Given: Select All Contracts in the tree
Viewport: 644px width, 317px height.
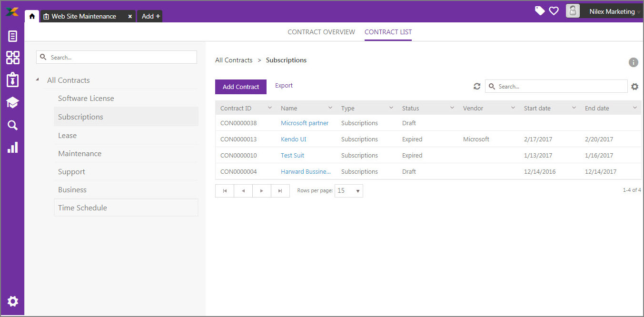Looking at the screenshot, I should coord(69,80).
